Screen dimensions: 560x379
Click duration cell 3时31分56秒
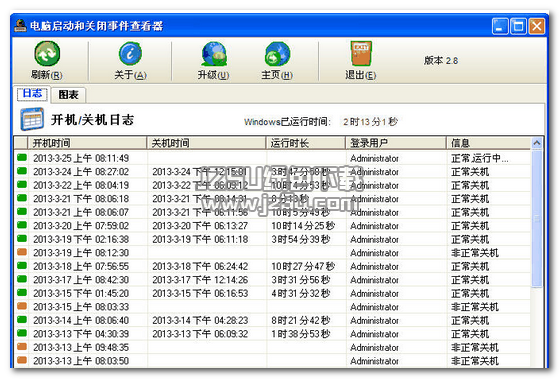point(300,280)
